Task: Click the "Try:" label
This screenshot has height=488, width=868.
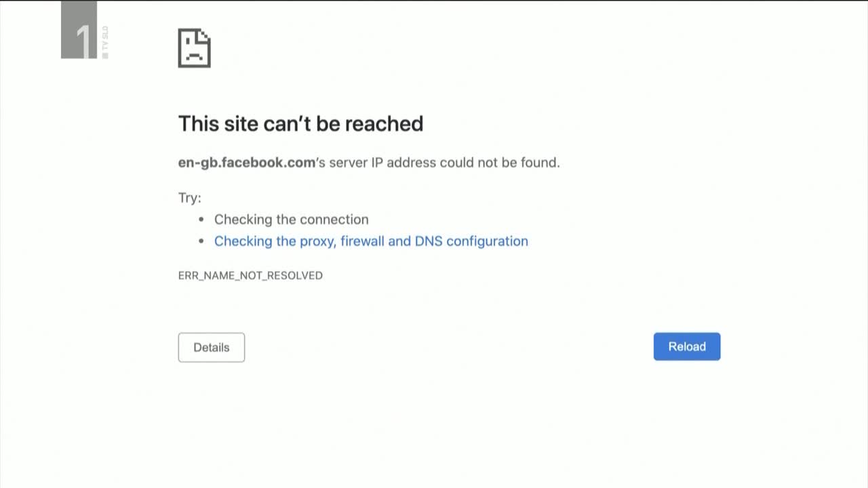Action: coord(190,198)
